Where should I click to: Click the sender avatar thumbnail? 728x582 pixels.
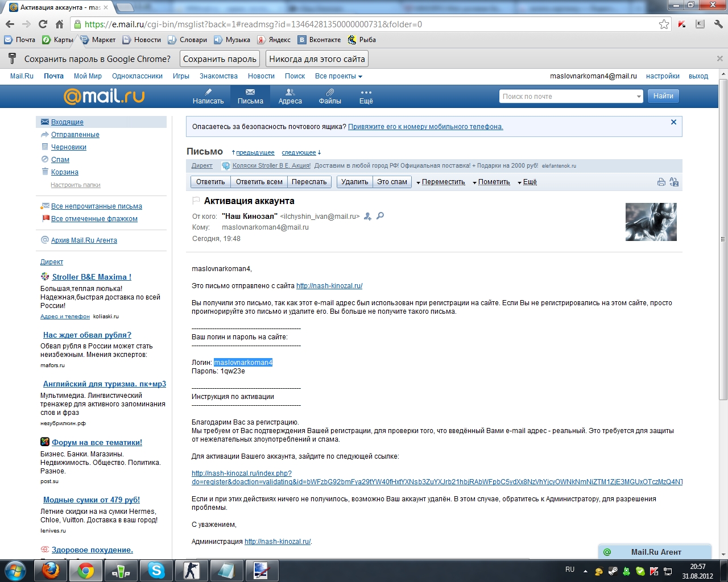coord(651,222)
